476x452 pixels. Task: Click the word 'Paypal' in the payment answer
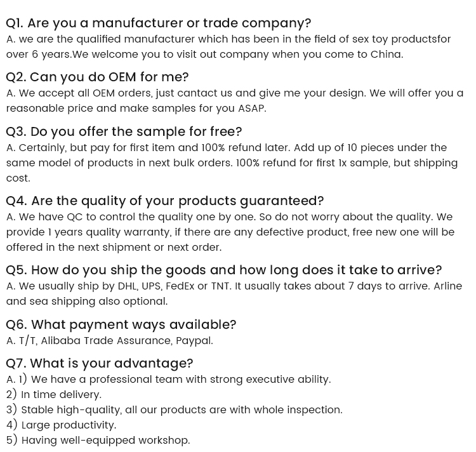(194, 341)
